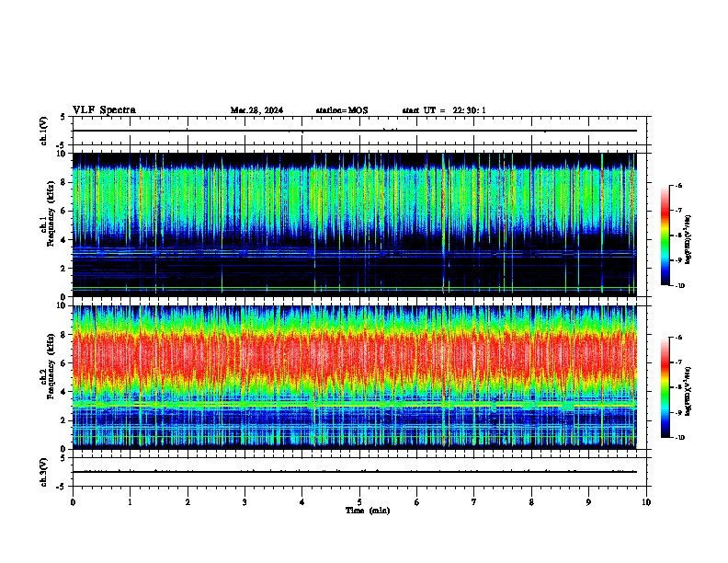Click time axis tick label "6"
The height and width of the screenshot is (563, 728).
(x=417, y=502)
